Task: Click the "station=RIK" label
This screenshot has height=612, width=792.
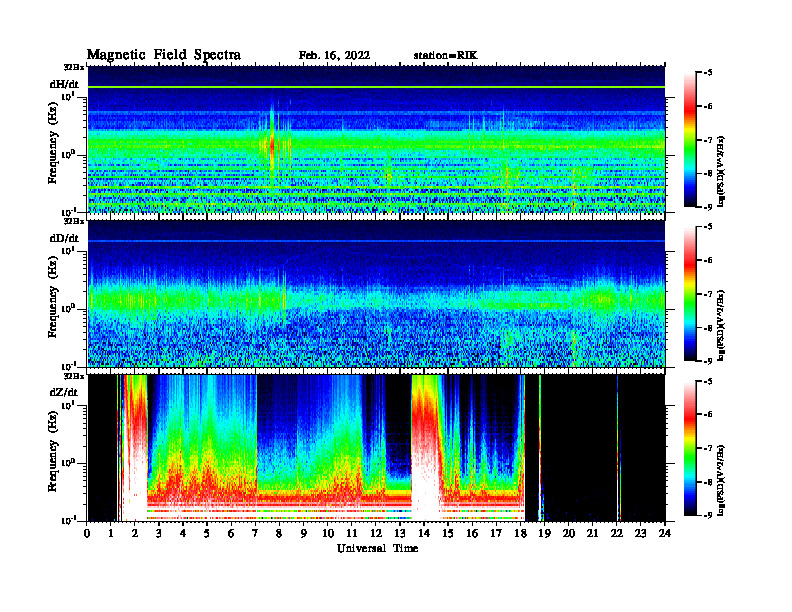Action: pyautogui.click(x=445, y=56)
